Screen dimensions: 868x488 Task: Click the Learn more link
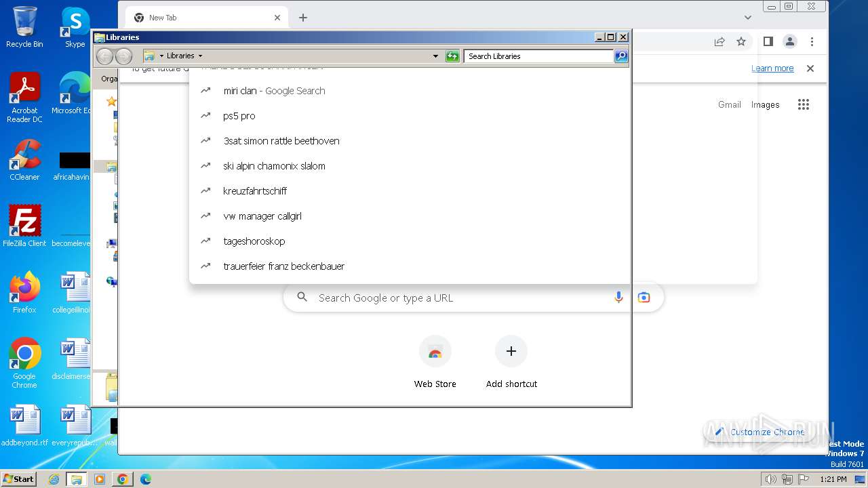pyautogui.click(x=772, y=68)
